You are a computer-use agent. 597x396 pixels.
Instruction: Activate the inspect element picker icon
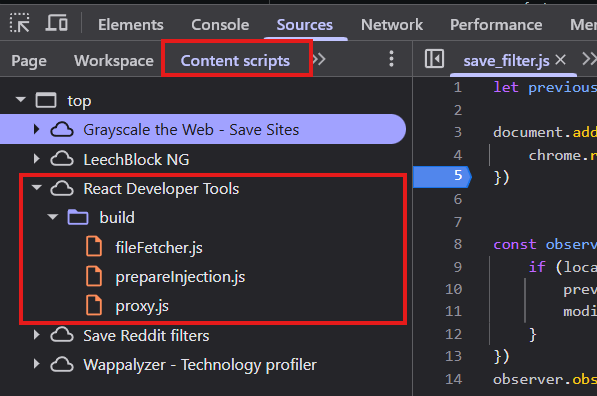(x=19, y=23)
